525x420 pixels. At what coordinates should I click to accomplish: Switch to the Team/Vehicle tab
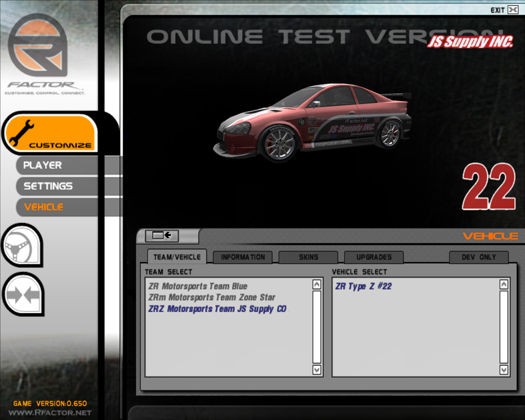coord(177,257)
